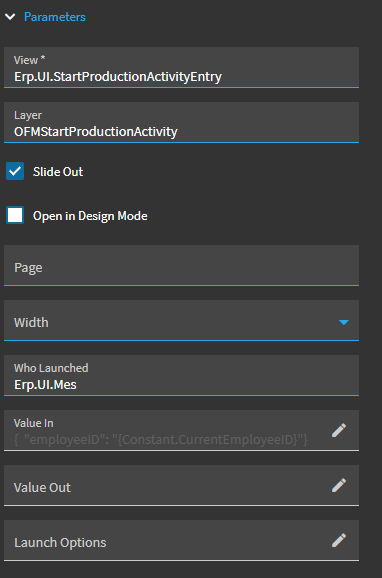Edit Launch Options with the pencil icon
This screenshot has height=578, width=382.
[x=339, y=540]
